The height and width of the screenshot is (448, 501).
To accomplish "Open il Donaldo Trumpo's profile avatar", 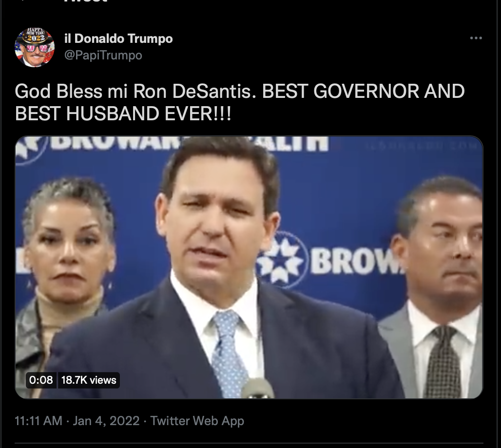I will 35,47.
